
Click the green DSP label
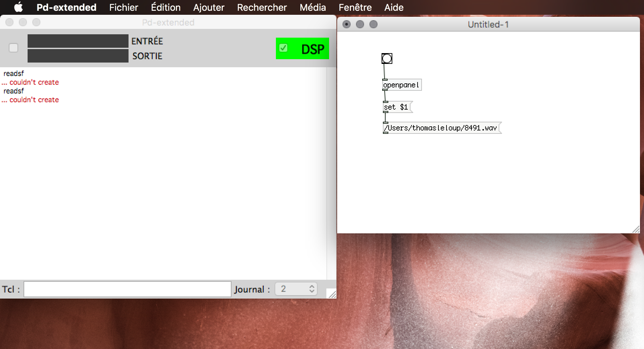tap(313, 49)
